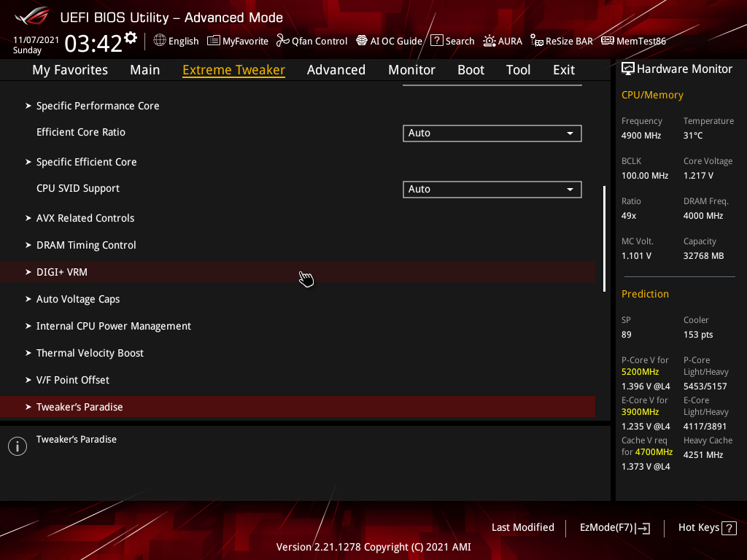Open the Tool tab
The image size is (747, 560).
click(519, 70)
